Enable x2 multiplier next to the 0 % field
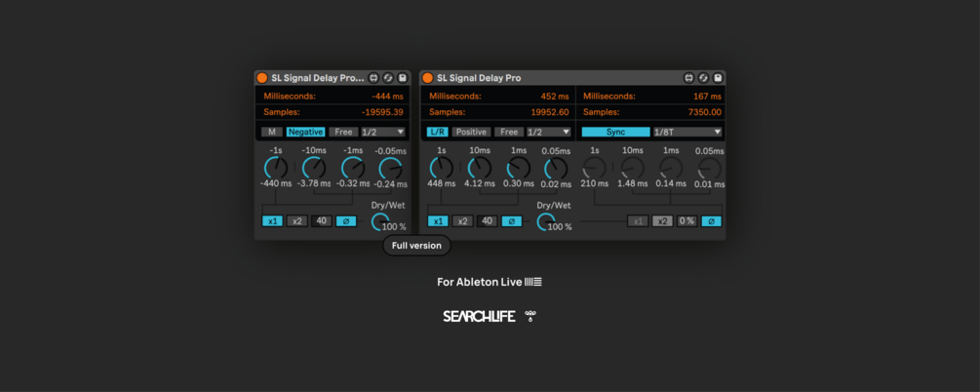The image size is (980, 392). [662, 221]
